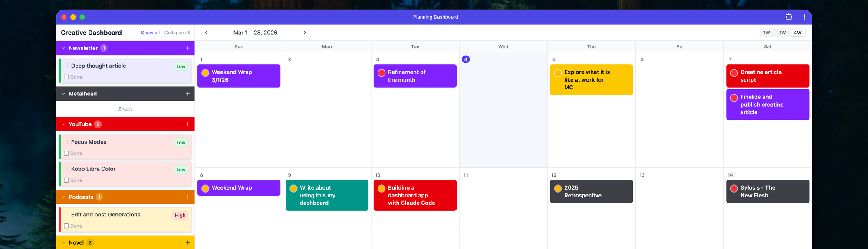Add item to Podcasts category

pyautogui.click(x=188, y=197)
